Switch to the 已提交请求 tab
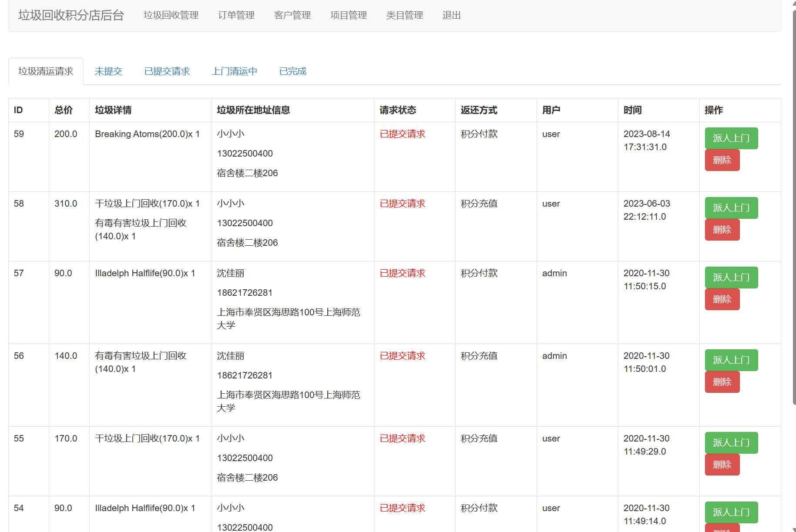The width and height of the screenshot is (796, 532). click(x=167, y=71)
